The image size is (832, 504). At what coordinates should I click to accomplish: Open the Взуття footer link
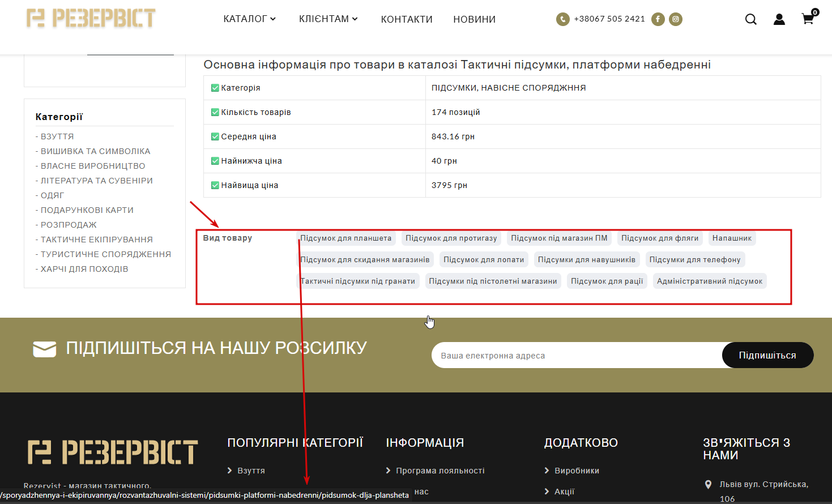coord(251,471)
